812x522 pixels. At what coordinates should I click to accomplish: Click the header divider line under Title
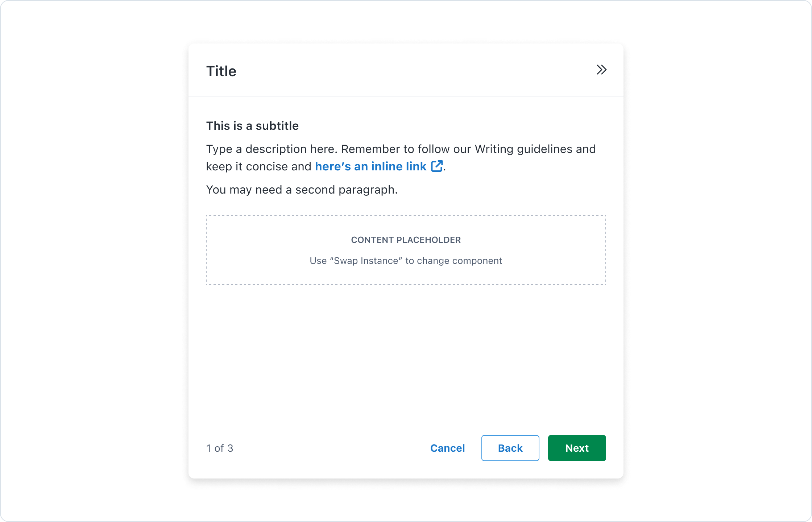(406, 96)
